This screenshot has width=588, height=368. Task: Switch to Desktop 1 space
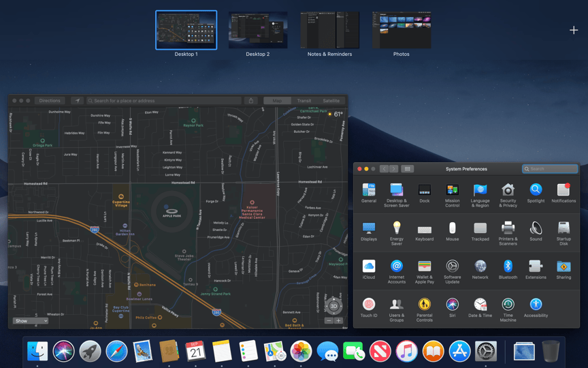coord(186,30)
